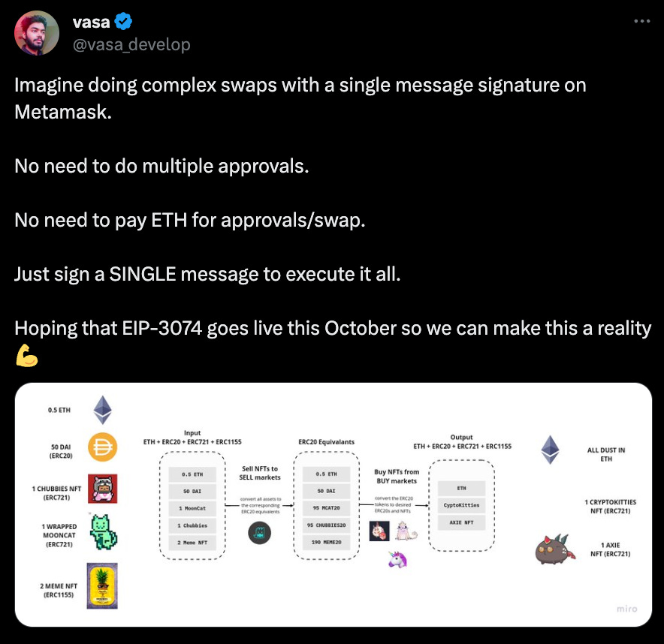Click the Ethereum logo beside All Dust in ETH

pos(551,450)
